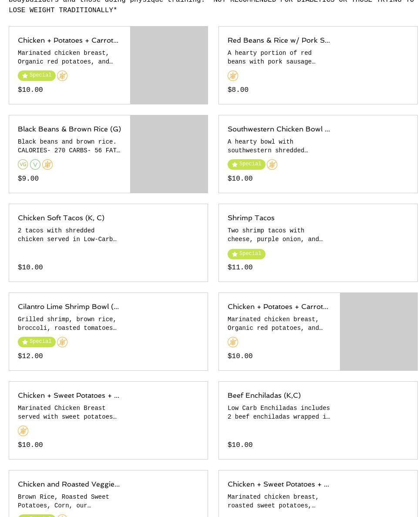
Task: Open the Chicken Soft Tacos (K, C) item
Action: 61,218
